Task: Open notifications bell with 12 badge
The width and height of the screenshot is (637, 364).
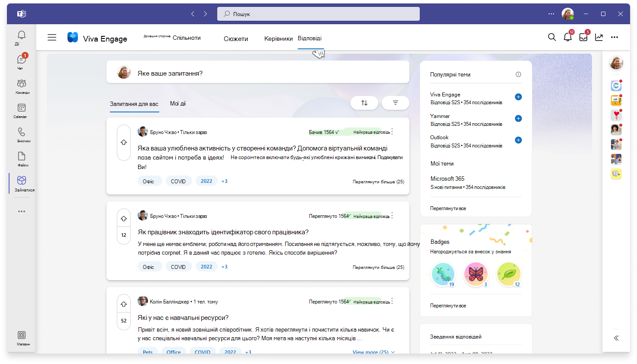Action: (568, 37)
